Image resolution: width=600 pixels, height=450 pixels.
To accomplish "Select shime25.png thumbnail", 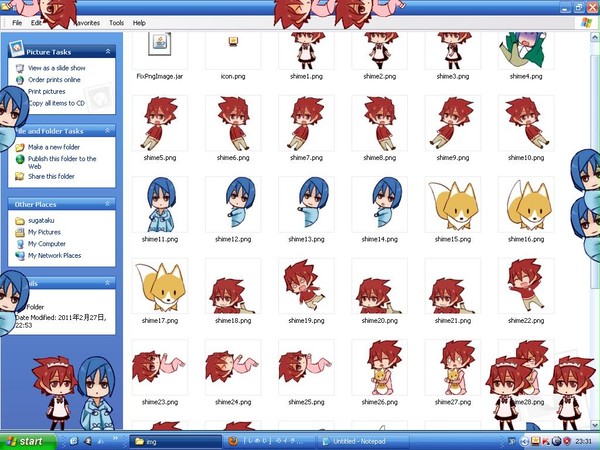I will pos(307,367).
